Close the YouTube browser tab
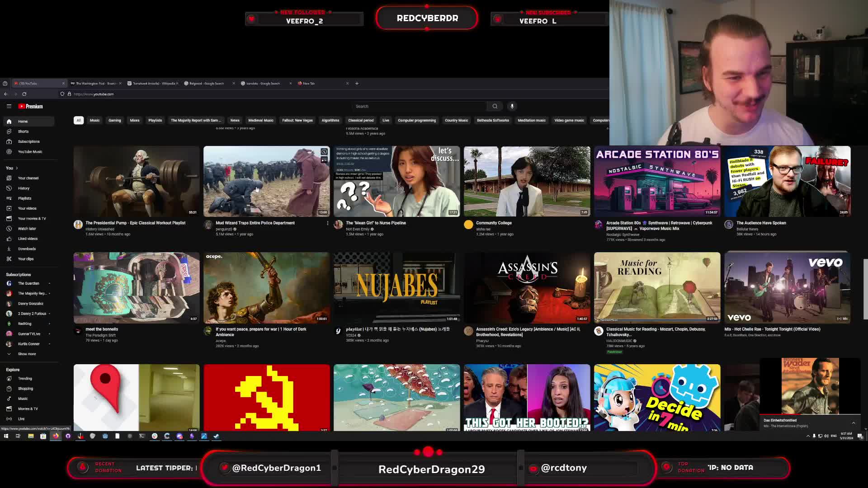 63,83
